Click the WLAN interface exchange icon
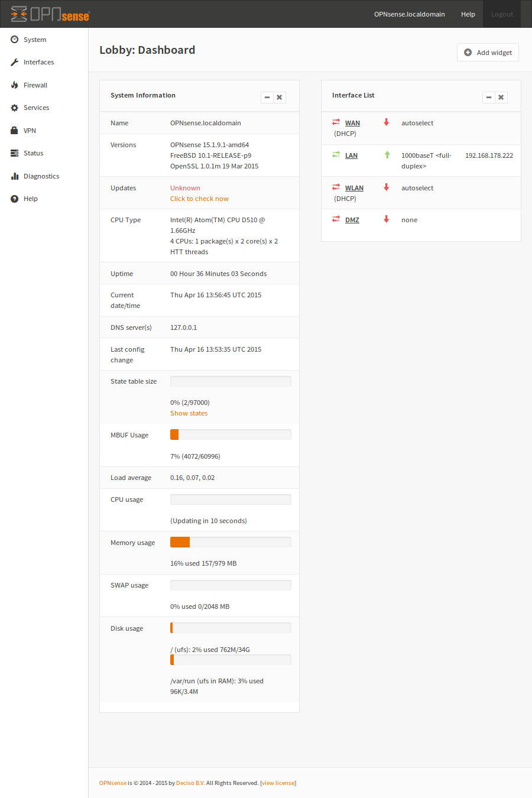 coord(336,187)
